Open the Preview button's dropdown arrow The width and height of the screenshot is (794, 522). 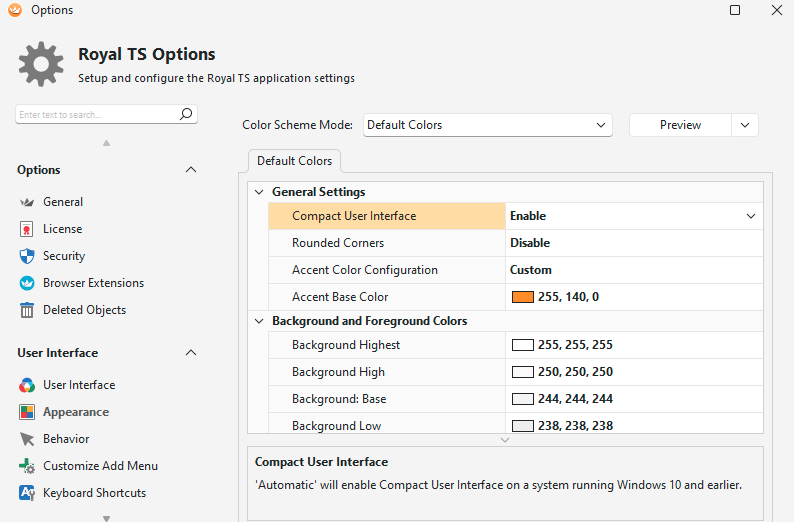coord(745,125)
